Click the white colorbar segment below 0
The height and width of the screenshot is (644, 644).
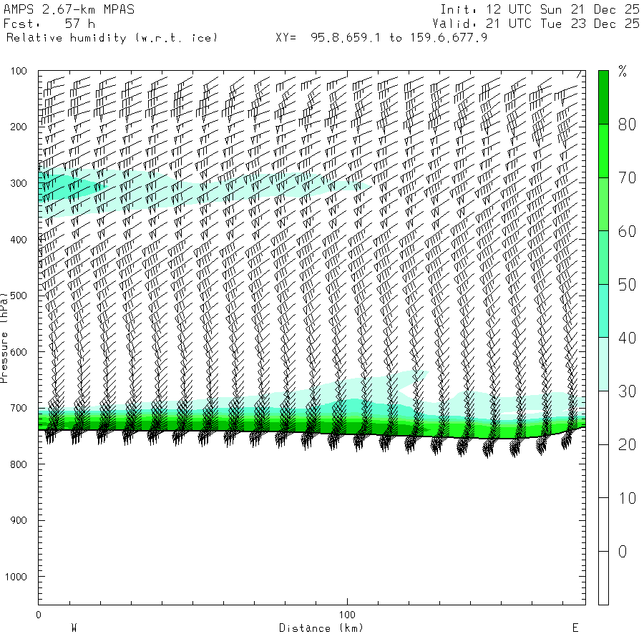[603, 578]
